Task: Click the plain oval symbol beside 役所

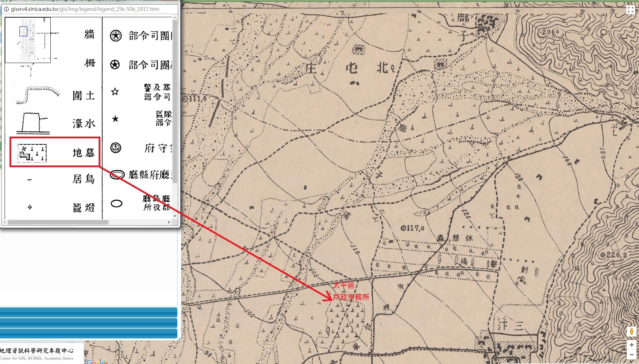Action: (x=117, y=203)
